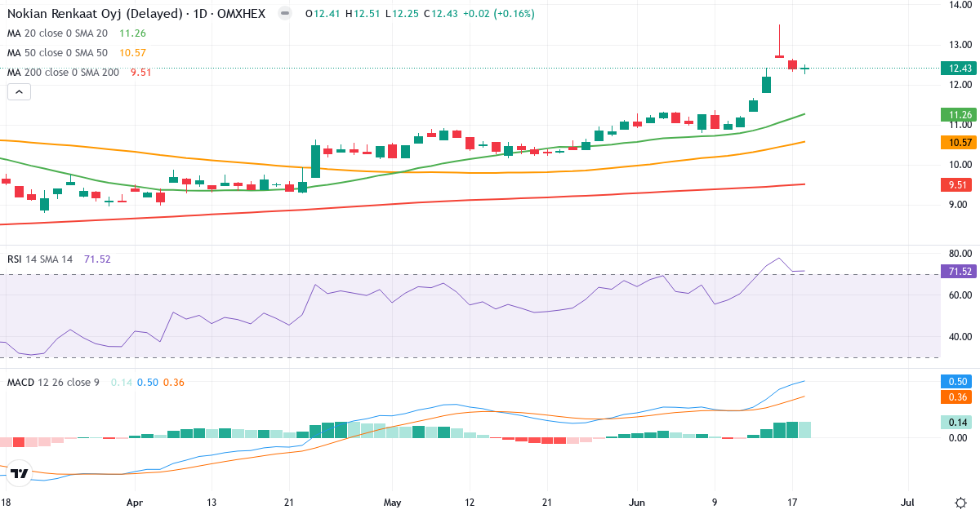Click the green 11.26 SMA price tag
The width and height of the screenshot is (980, 514).
pos(959,115)
